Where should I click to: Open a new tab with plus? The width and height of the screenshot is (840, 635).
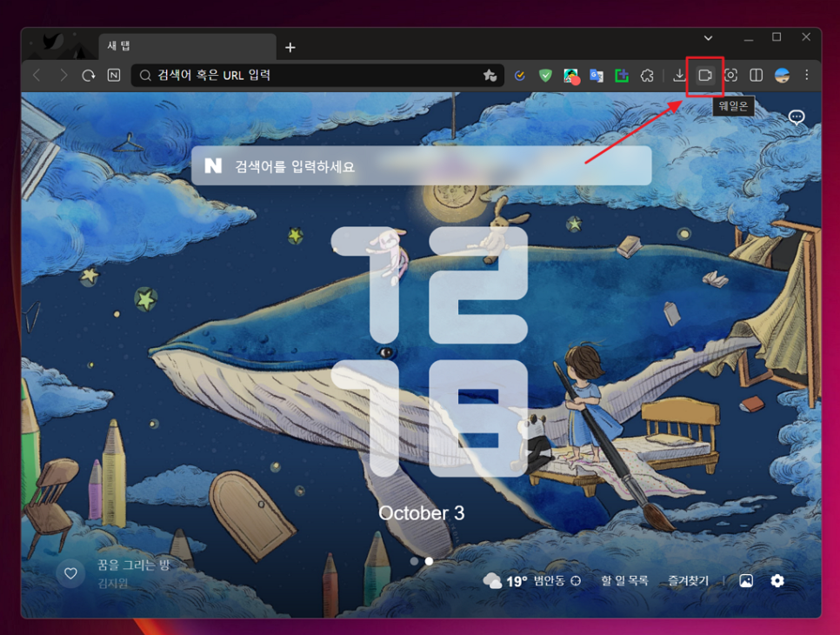pyautogui.click(x=290, y=48)
